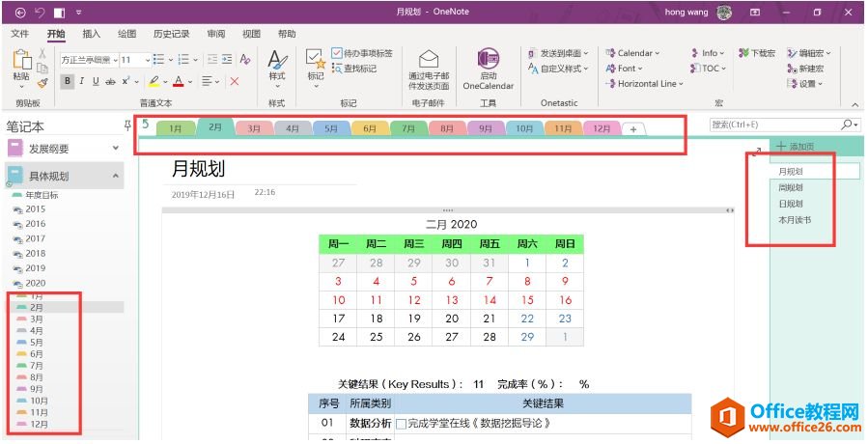Screen dimensions: 868x444
Task: Launch OneCalendar tool
Action: (x=489, y=69)
